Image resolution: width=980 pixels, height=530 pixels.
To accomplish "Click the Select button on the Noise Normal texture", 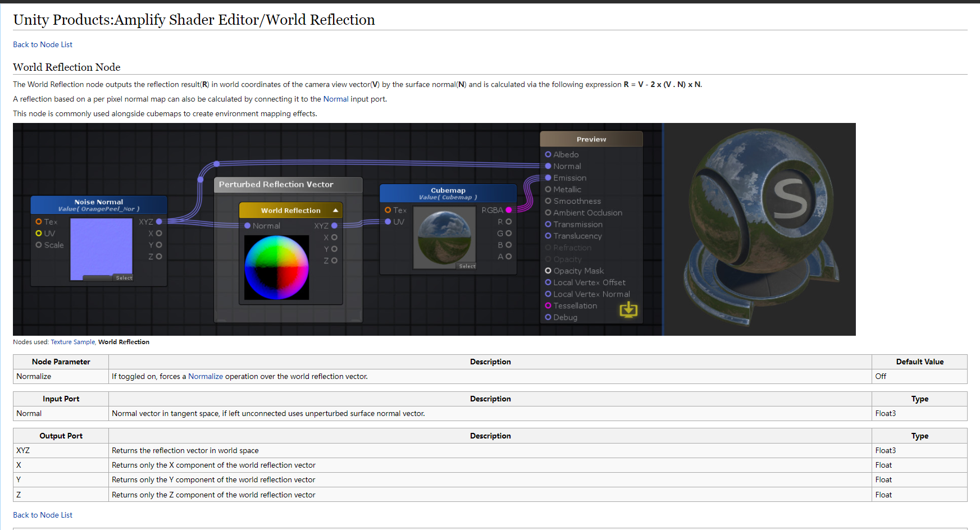I will coord(124,278).
